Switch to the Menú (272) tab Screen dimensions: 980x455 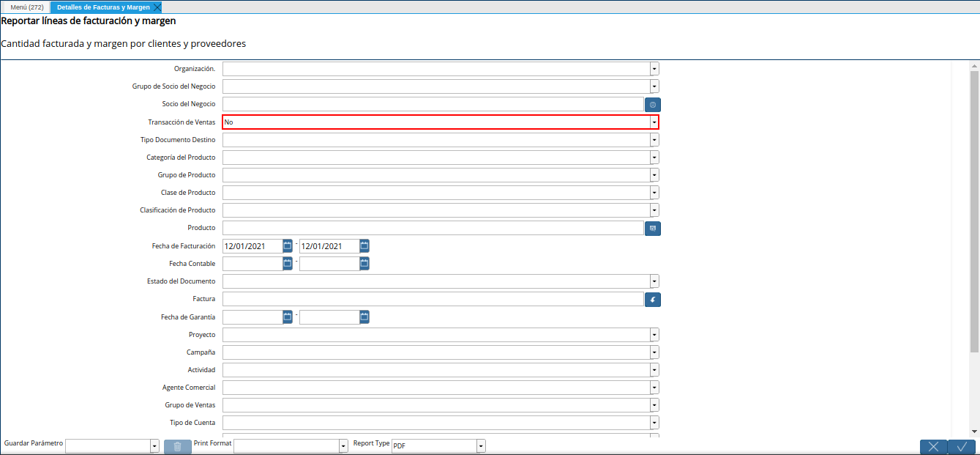pyautogui.click(x=27, y=7)
